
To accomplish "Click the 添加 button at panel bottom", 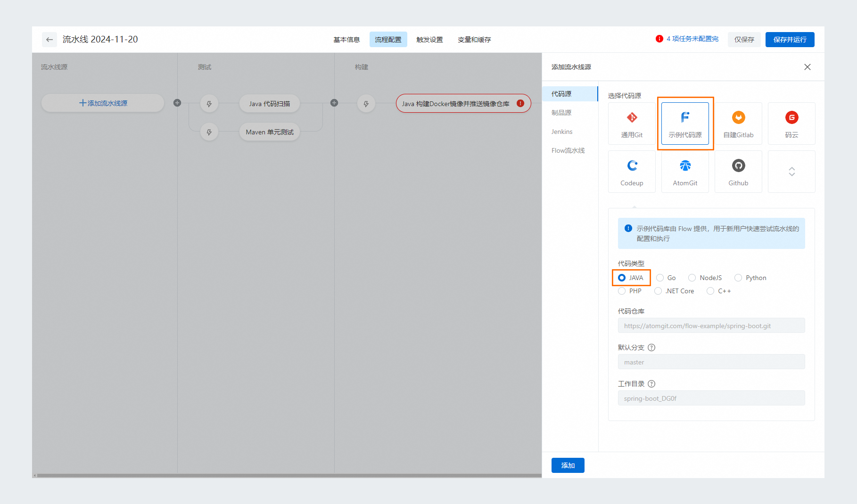I will [568, 465].
